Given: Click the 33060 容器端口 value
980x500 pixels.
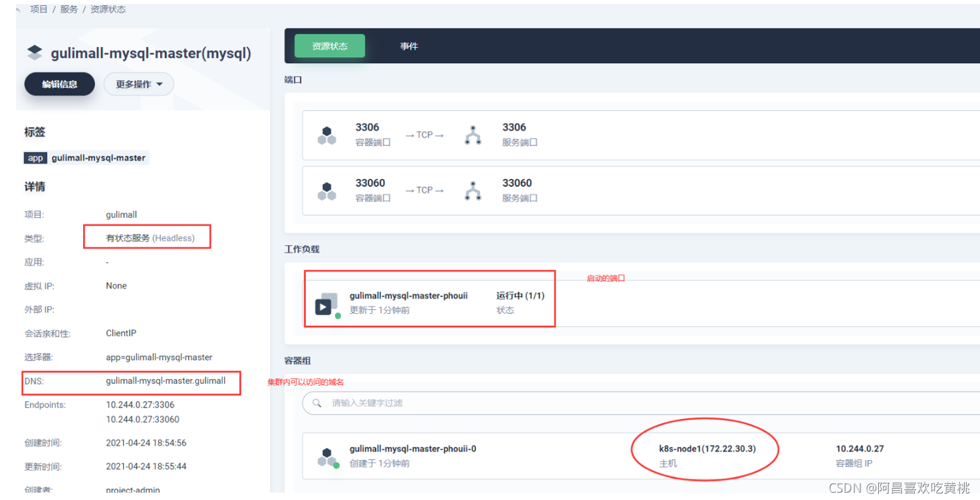Looking at the screenshot, I should click(x=370, y=183).
